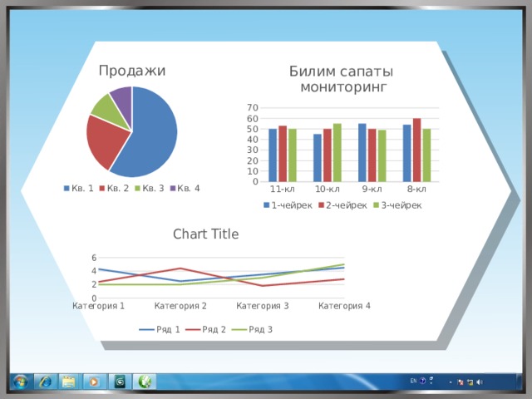Click the '9-кл' axis label
Screen dimensions: 532x399
point(372,189)
